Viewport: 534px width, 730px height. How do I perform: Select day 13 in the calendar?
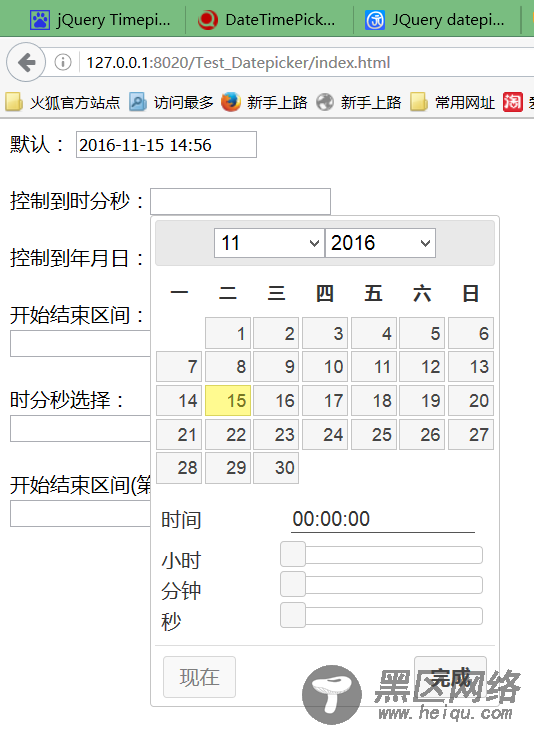[x=471, y=366]
